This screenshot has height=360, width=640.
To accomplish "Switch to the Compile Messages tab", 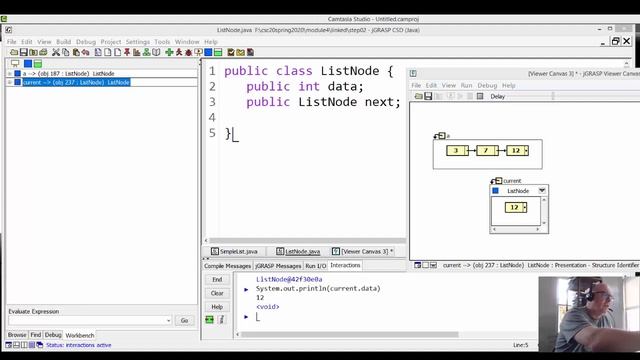I will tap(227, 266).
